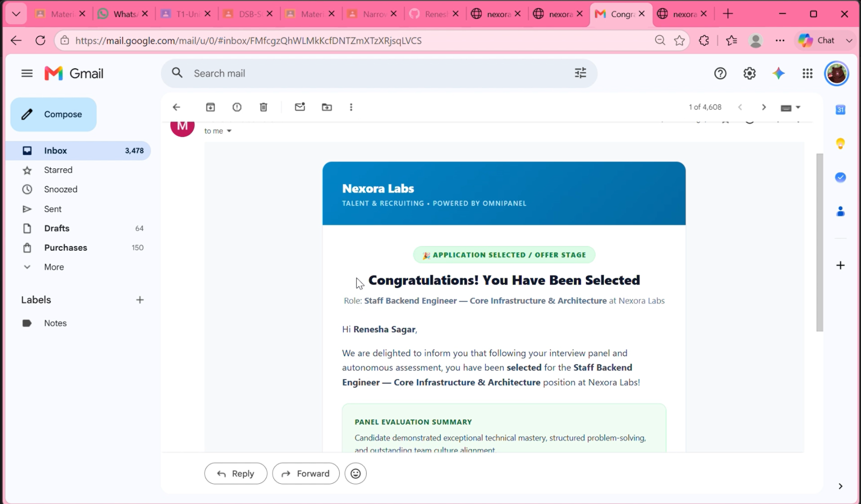
Task: Forward this email
Action: point(306,473)
